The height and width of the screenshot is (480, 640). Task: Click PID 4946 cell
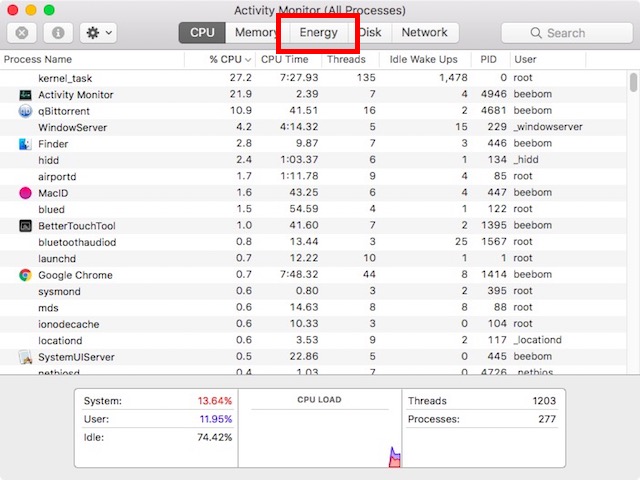pos(493,94)
